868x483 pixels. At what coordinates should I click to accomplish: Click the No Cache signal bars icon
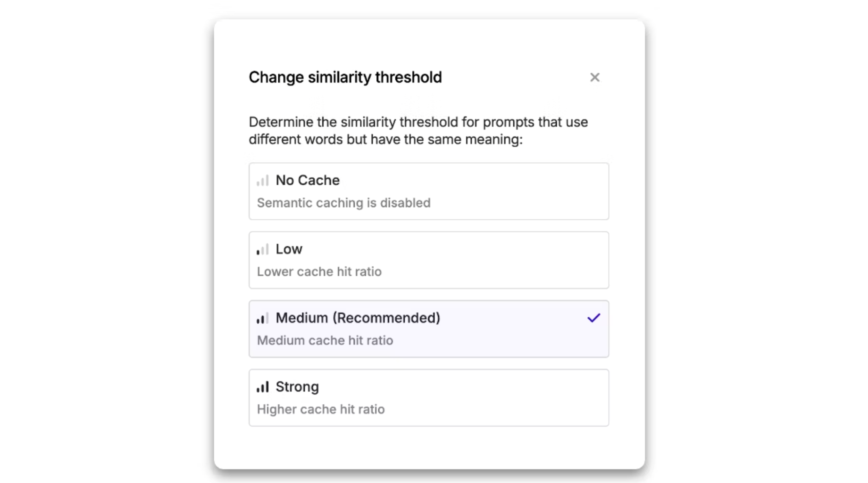click(262, 180)
